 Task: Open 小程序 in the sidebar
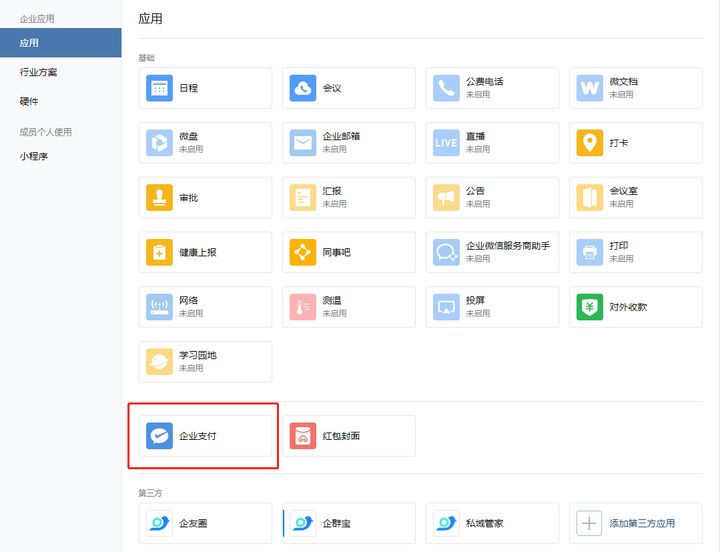[35, 156]
